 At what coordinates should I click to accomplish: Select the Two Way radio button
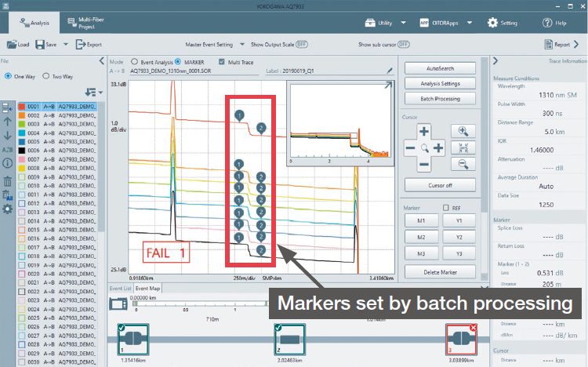[x=45, y=77]
